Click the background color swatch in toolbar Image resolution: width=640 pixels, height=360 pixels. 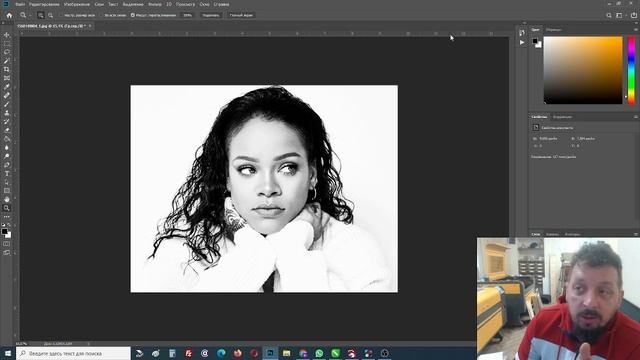point(9,235)
